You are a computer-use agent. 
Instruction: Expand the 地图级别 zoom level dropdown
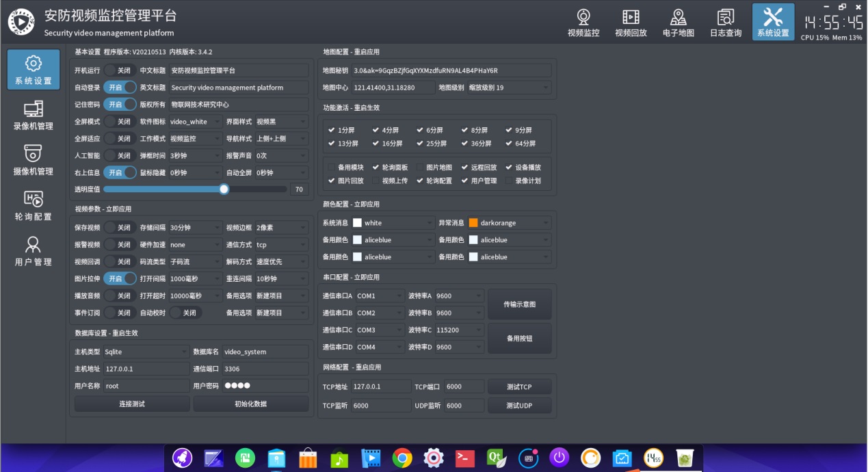tap(509, 88)
